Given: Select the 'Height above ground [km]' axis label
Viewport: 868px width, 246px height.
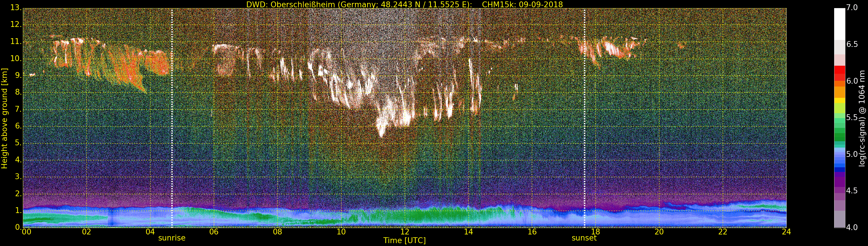Looking at the screenshot, I should [4, 118].
